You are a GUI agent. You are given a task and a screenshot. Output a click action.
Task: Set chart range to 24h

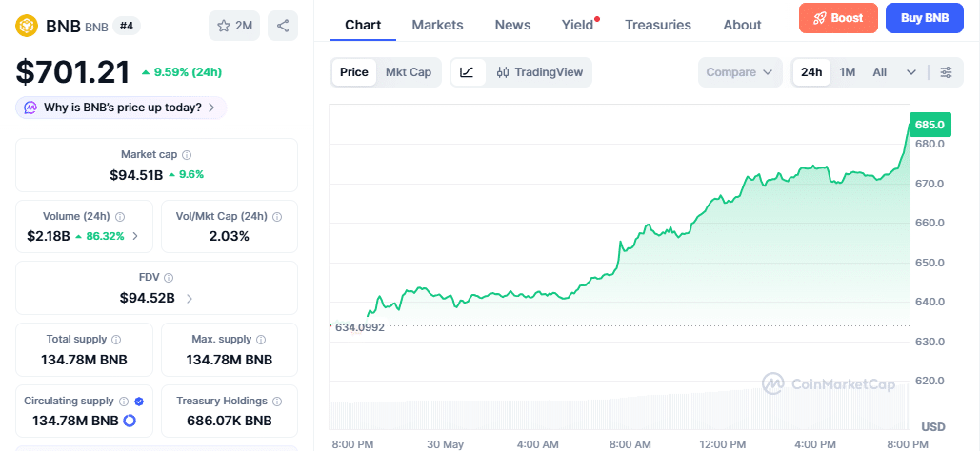[811, 71]
